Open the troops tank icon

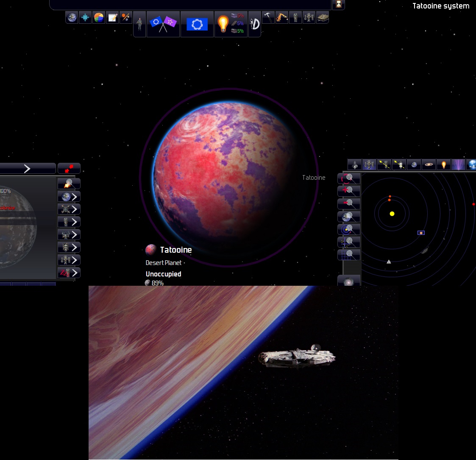pos(323,18)
